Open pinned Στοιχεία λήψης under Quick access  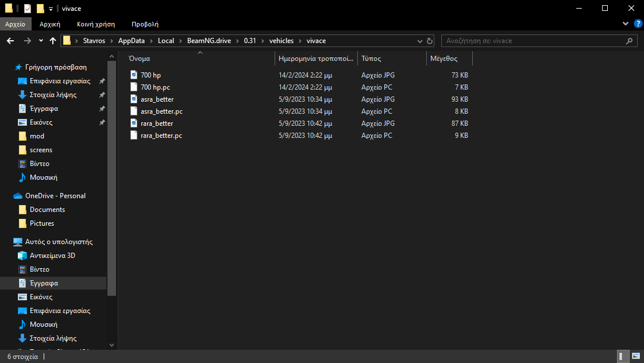tap(53, 94)
